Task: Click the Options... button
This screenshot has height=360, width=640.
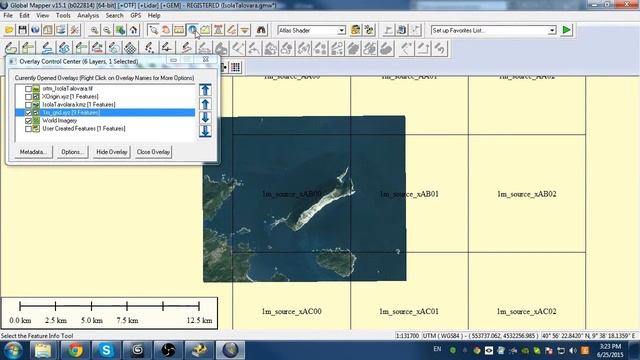Action: 72,152
